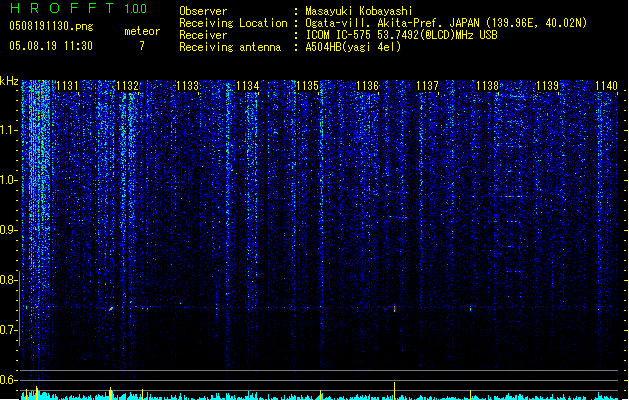Click the Observer label
Screen dimensions: 629x400
[203, 11]
